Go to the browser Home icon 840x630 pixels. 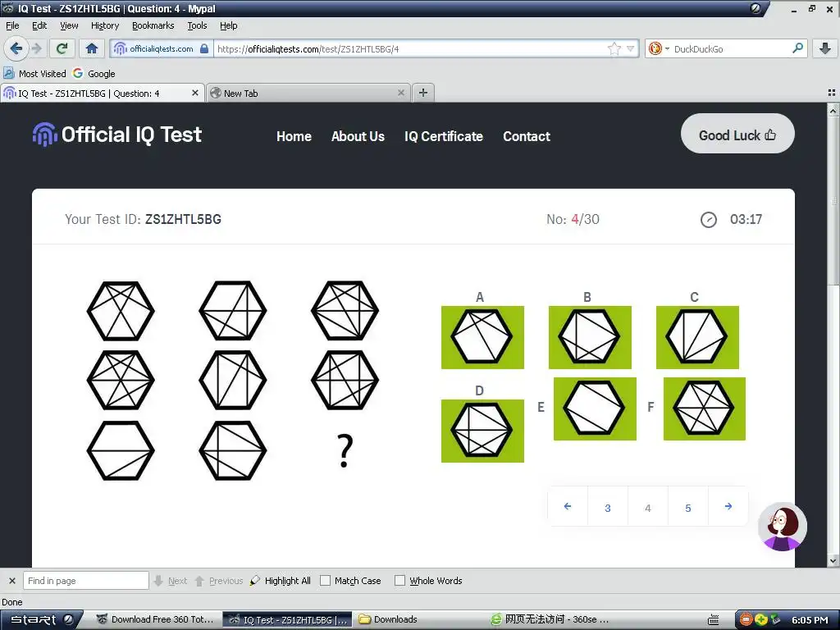point(92,48)
